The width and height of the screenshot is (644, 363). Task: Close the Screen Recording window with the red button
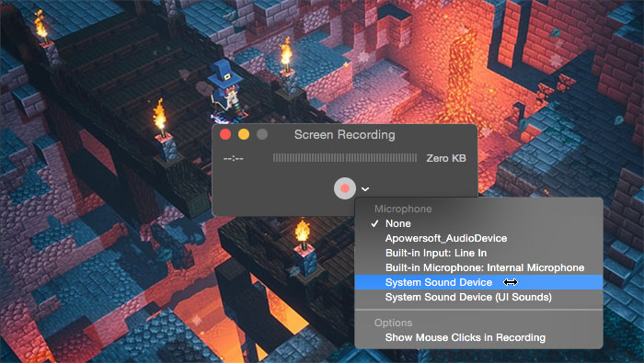(225, 134)
